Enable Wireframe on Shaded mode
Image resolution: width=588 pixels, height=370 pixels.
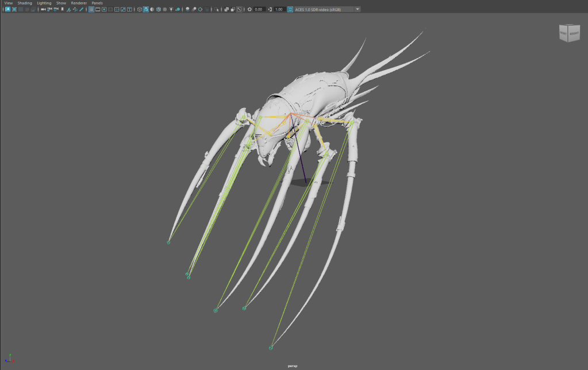point(159,10)
